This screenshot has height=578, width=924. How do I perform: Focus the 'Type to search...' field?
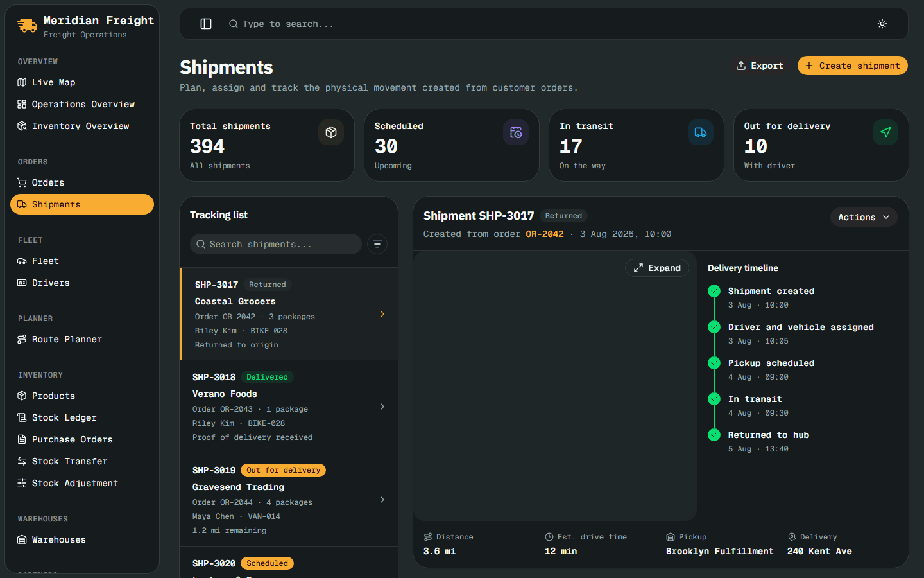[x=287, y=24]
